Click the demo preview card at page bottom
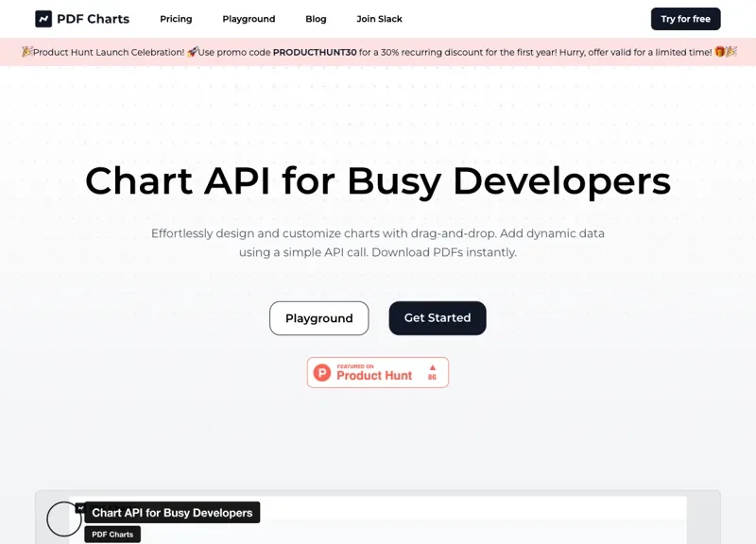The width and height of the screenshot is (756, 544). pyautogui.click(x=378, y=518)
